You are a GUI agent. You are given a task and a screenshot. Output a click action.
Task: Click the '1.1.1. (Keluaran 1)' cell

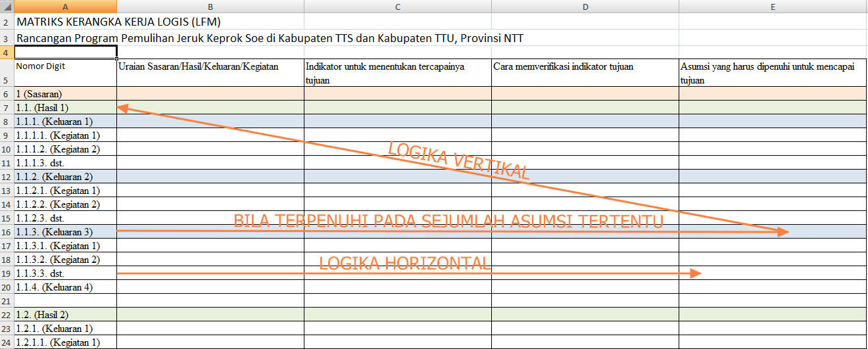65,122
